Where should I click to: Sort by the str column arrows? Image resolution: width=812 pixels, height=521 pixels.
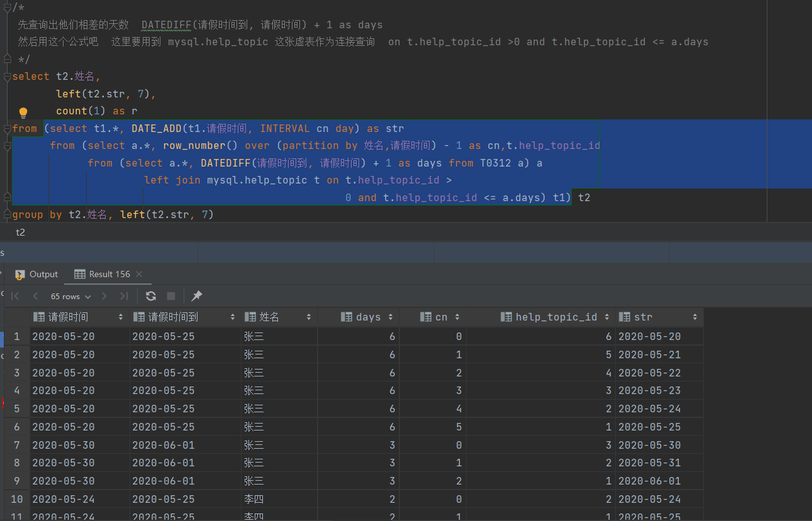(695, 317)
